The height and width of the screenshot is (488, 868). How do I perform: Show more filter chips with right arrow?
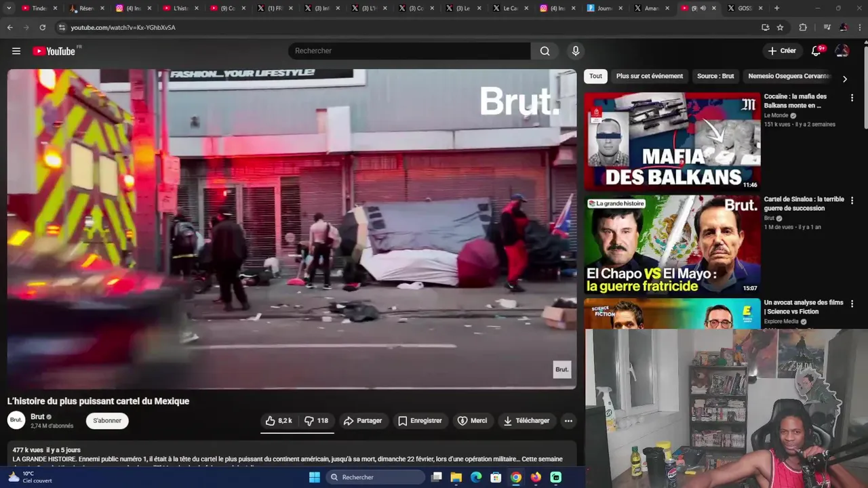tap(844, 79)
